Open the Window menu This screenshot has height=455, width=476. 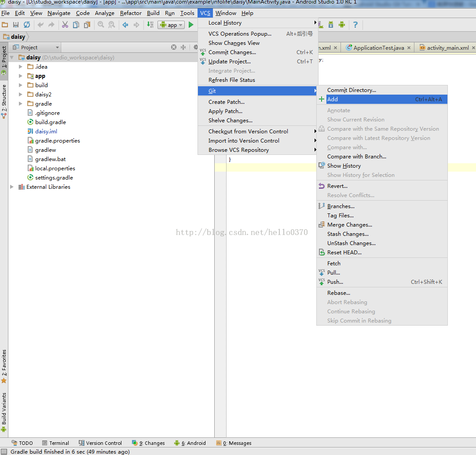[226, 13]
